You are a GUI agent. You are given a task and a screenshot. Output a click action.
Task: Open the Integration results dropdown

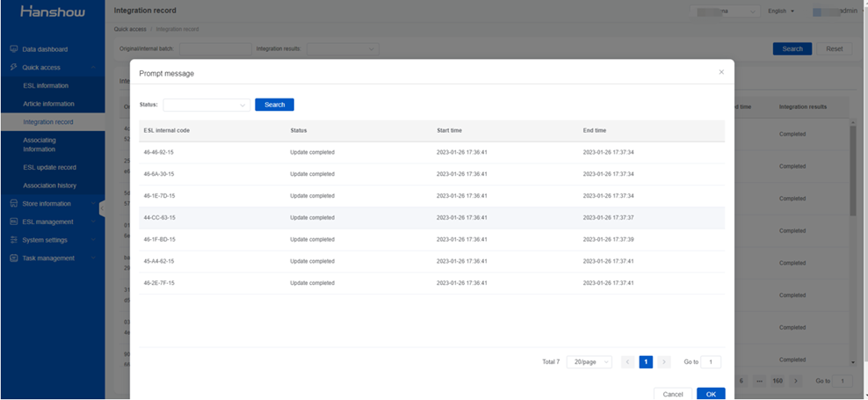pyautogui.click(x=344, y=48)
